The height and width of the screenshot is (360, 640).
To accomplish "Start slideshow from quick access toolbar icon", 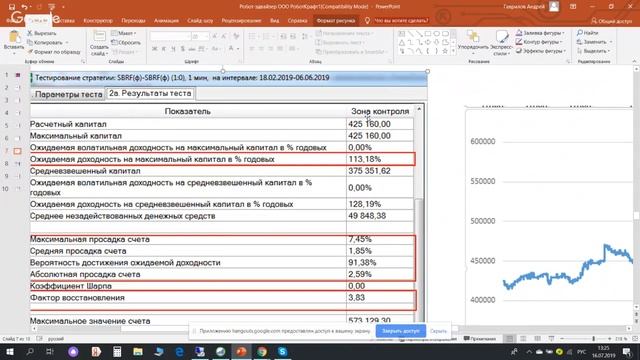I will coord(51,7).
